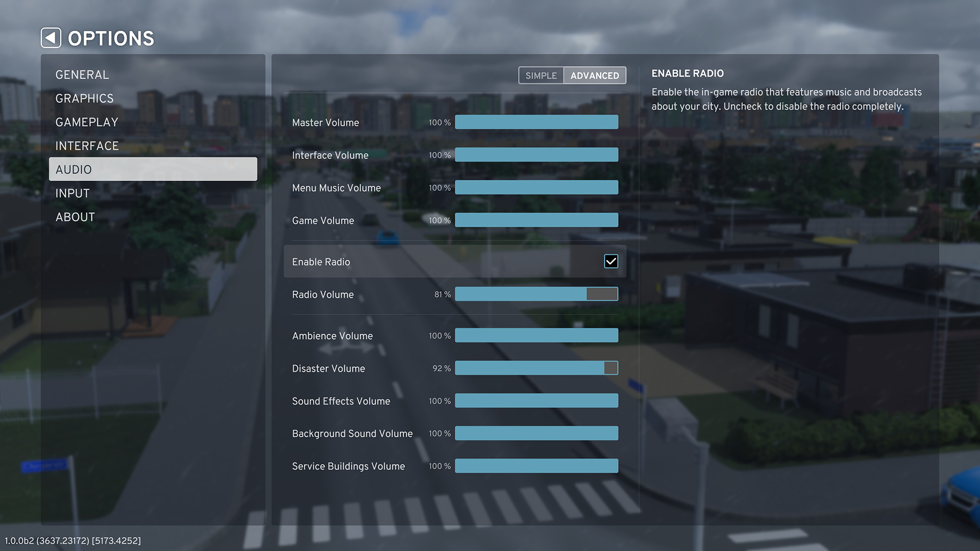Open the GENERAL options category
The height and width of the screenshot is (551, 980).
pyautogui.click(x=82, y=74)
